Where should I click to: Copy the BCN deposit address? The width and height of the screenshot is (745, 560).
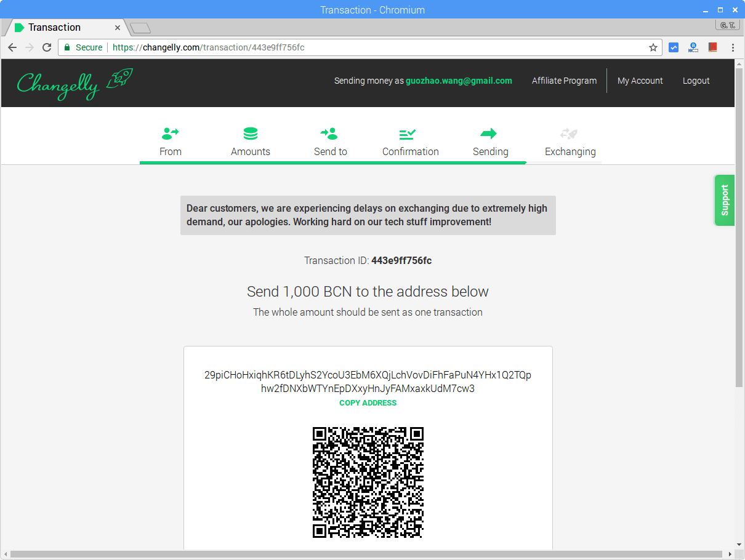coord(368,403)
